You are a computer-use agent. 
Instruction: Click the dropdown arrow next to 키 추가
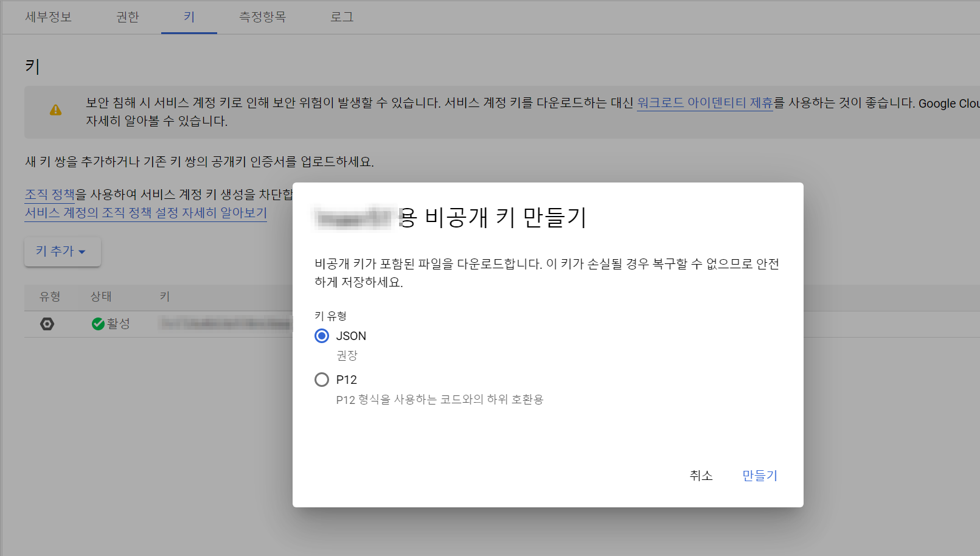tap(82, 252)
